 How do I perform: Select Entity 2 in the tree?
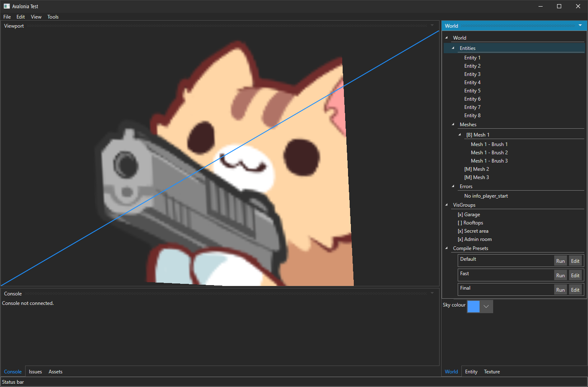[x=472, y=66]
